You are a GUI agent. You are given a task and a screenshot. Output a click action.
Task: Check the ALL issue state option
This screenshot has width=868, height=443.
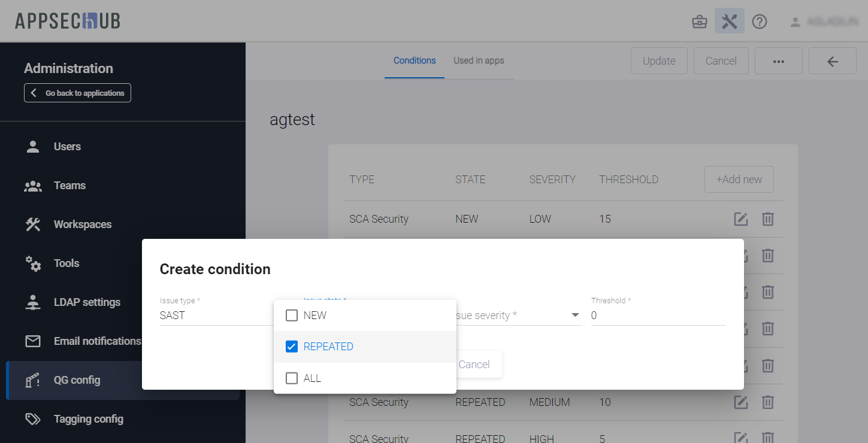pyautogui.click(x=292, y=378)
